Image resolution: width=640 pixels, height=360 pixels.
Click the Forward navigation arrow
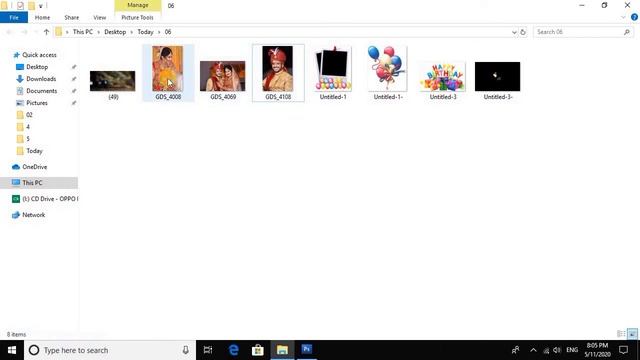click(24, 32)
